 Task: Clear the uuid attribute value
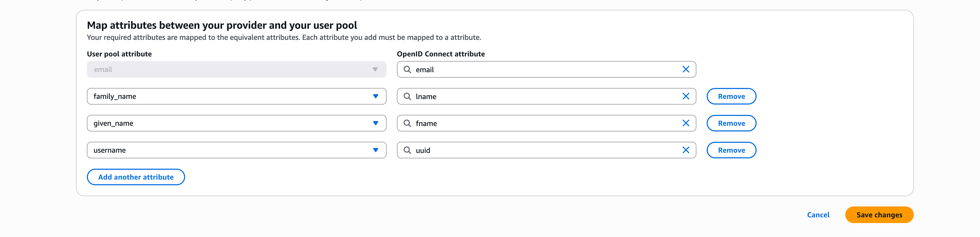(x=686, y=150)
